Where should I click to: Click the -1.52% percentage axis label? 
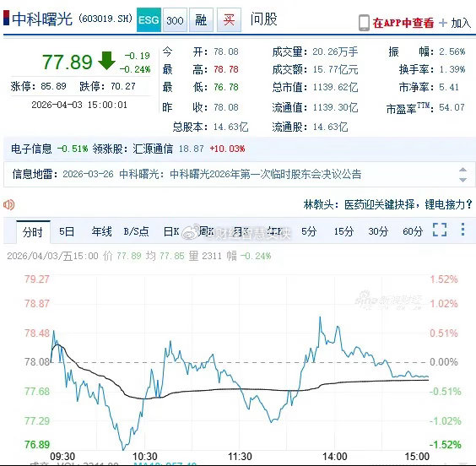(x=446, y=445)
